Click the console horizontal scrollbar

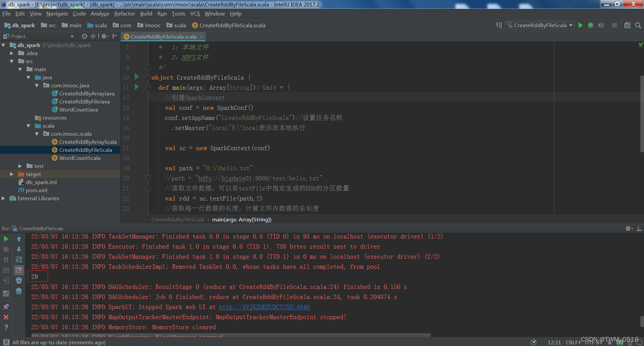pos(231,335)
